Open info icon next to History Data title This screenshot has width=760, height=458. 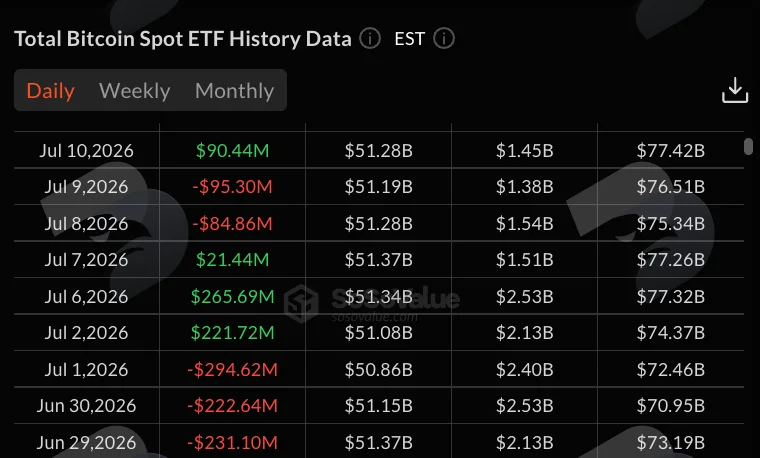pos(370,38)
